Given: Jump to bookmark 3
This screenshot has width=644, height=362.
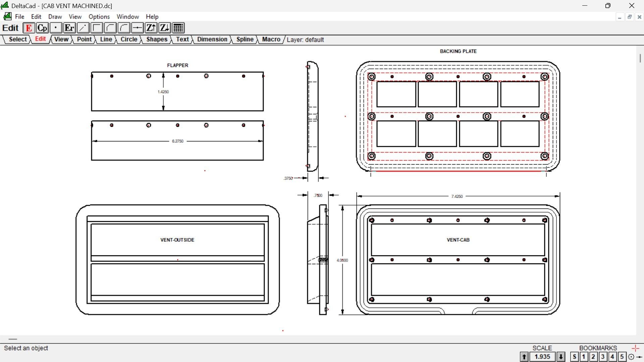Looking at the screenshot, I should 603,357.
